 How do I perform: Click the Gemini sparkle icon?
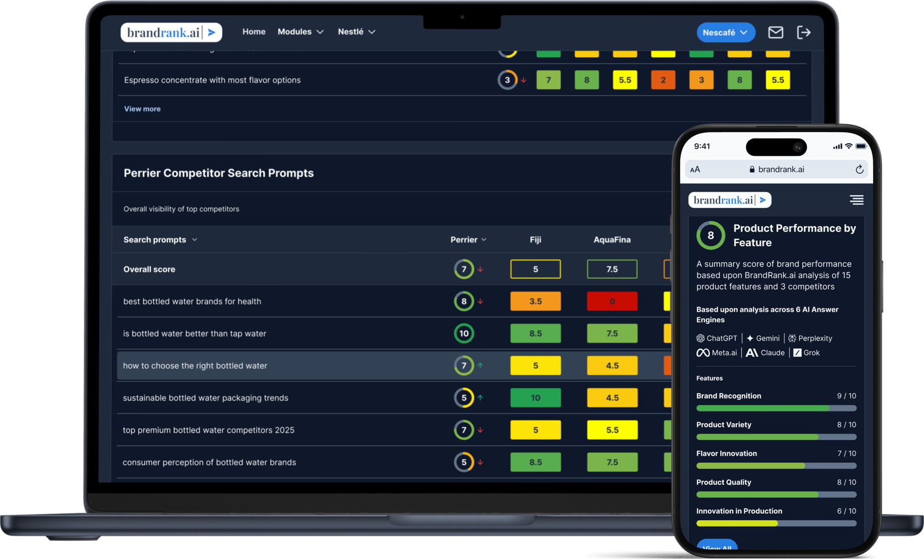750,338
